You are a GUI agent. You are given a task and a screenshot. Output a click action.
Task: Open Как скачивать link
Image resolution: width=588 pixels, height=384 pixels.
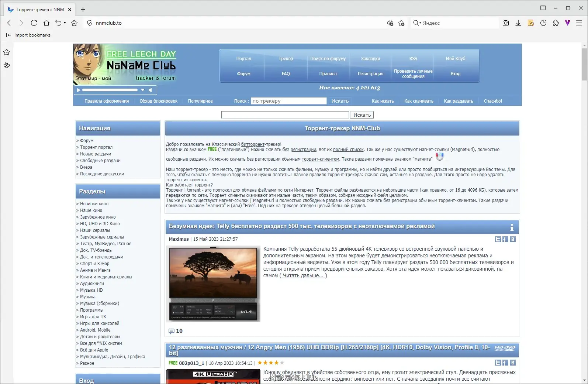419,101
